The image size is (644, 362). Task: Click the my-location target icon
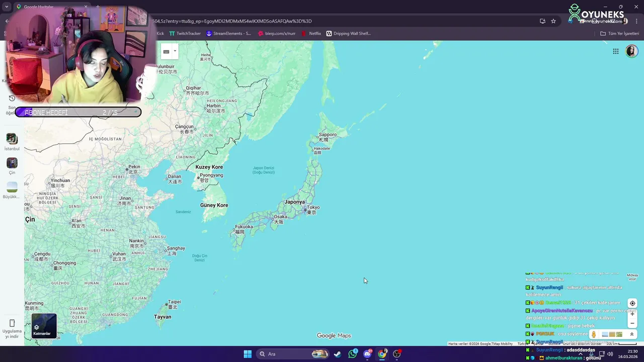tap(632, 303)
